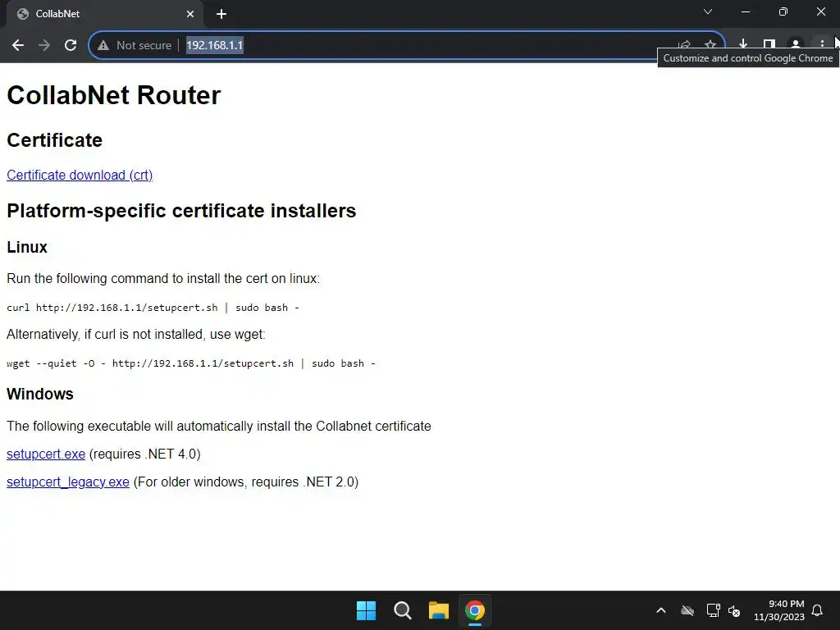Click the address bar showing 192.168.1.1
The height and width of the screenshot is (630, 840).
pyautogui.click(x=407, y=46)
